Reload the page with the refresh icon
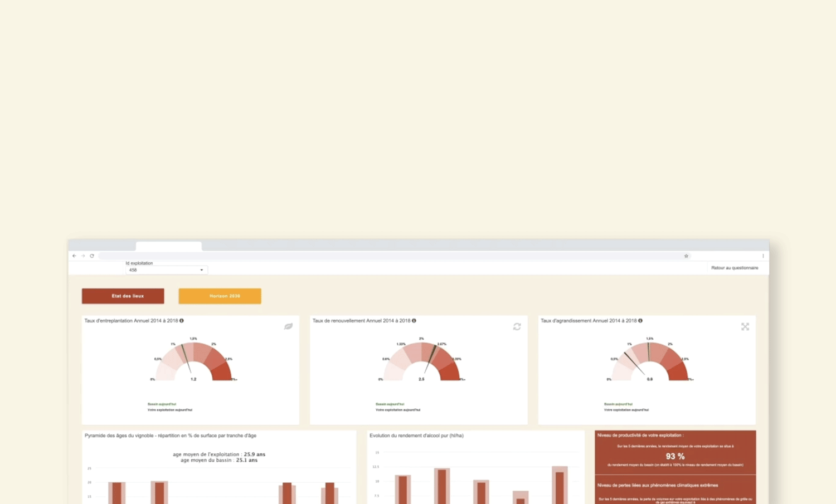The image size is (836, 504). pyautogui.click(x=92, y=256)
